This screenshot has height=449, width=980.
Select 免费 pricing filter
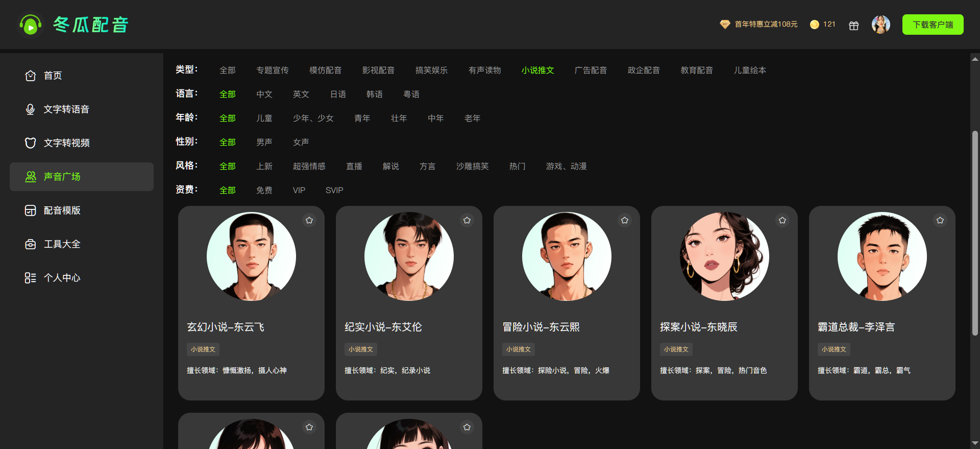(264, 190)
